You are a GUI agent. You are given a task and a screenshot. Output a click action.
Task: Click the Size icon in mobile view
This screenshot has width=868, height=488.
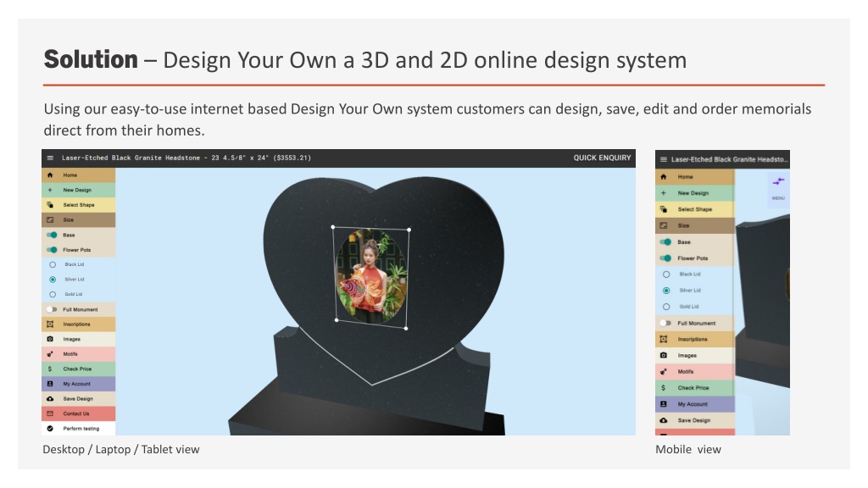(663, 225)
